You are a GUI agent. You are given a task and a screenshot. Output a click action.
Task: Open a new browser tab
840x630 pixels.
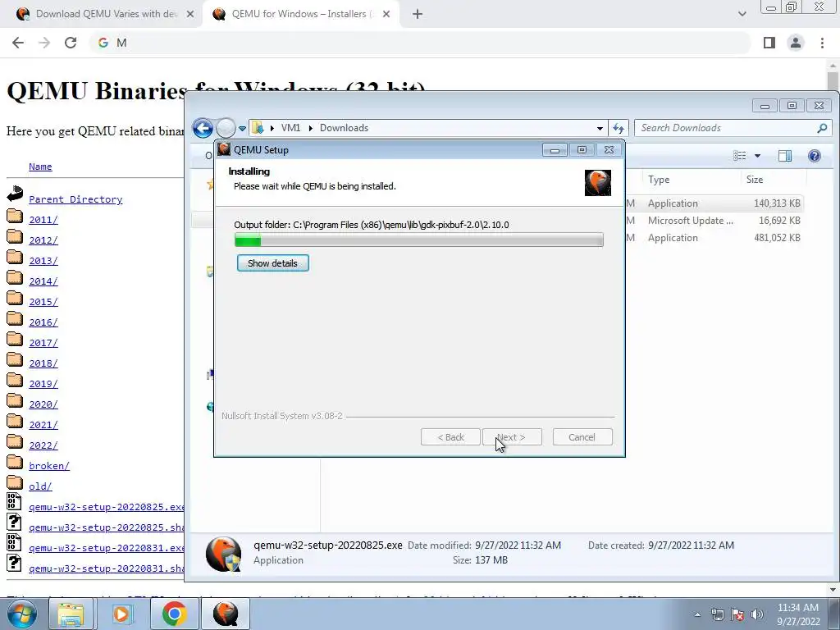point(418,15)
